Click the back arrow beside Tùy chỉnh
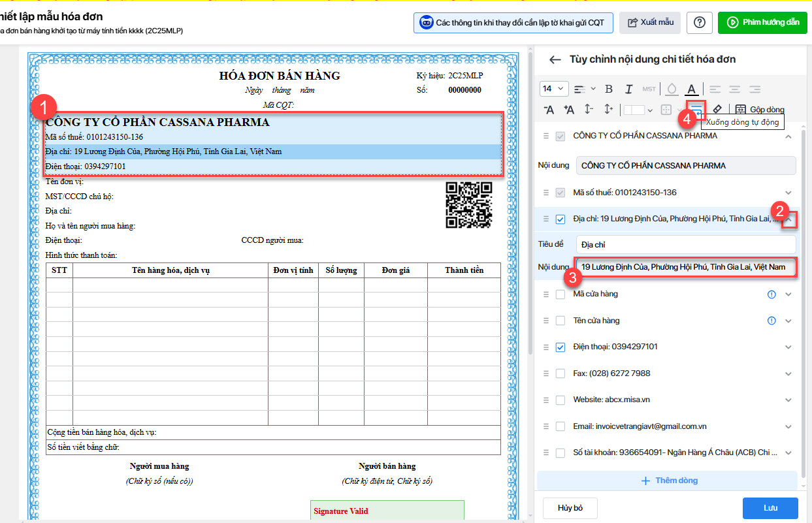This screenshot has width=812, height=523. tap(555, 59)
